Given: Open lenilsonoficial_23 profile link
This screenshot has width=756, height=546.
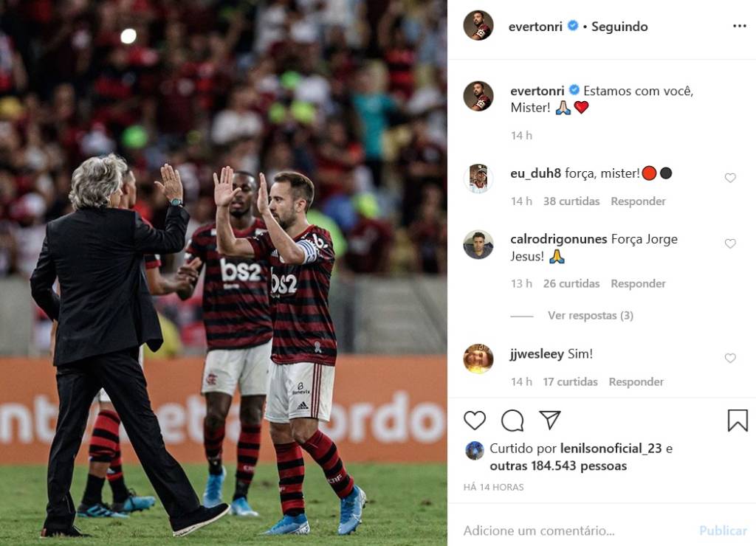Looking at the screenshot, I should coord(611,449).
